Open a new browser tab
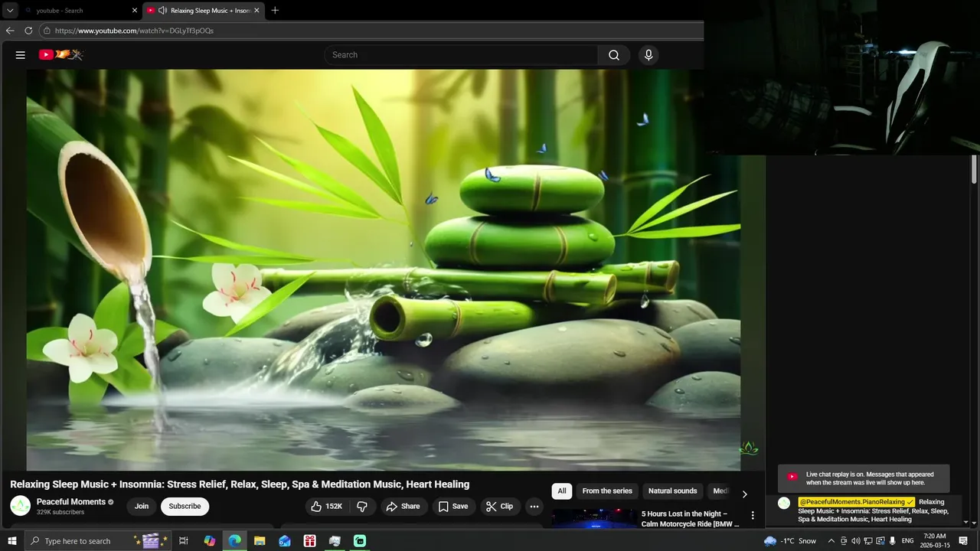Image resolution: width=980 pixels, height=551 pixels. (x=275, y=11)
